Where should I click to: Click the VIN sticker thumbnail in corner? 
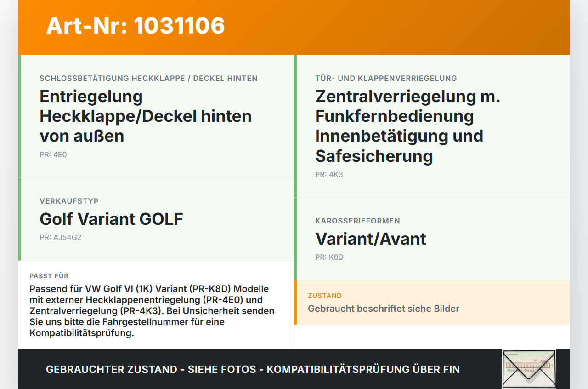pyautogui.click(x=528, y=368)
